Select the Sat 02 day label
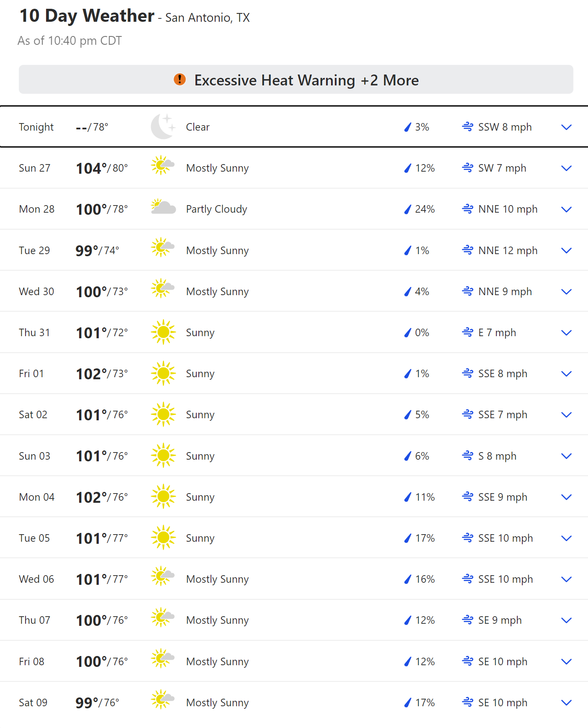This screenshot has height=728, width=588. (x=33, y=414)
